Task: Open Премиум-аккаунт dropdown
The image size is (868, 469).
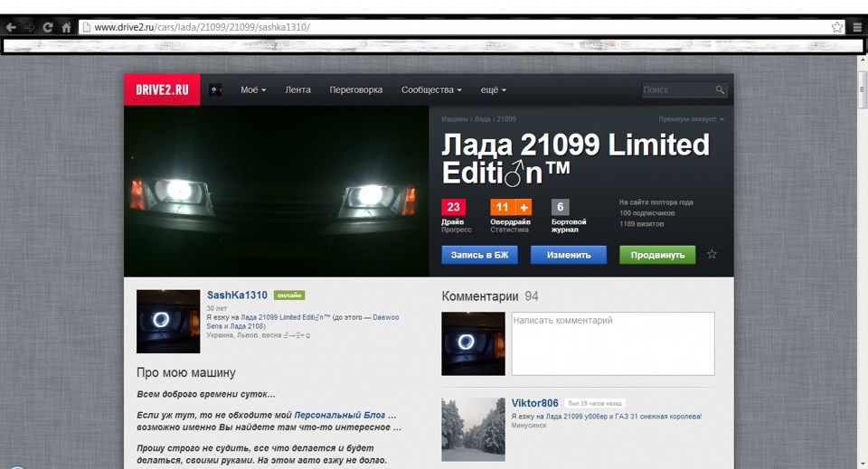Action: (691, 119)
